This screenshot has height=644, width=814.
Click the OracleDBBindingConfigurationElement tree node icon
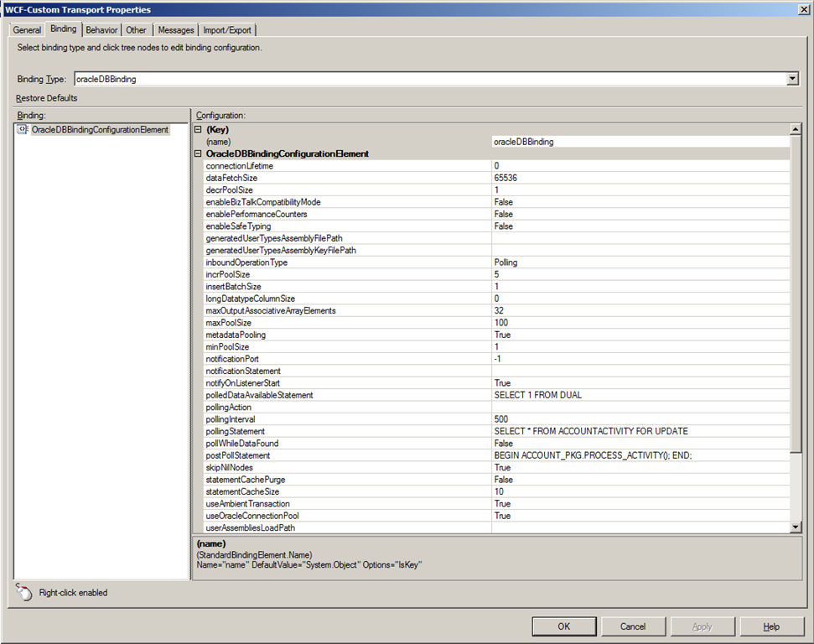22,129
